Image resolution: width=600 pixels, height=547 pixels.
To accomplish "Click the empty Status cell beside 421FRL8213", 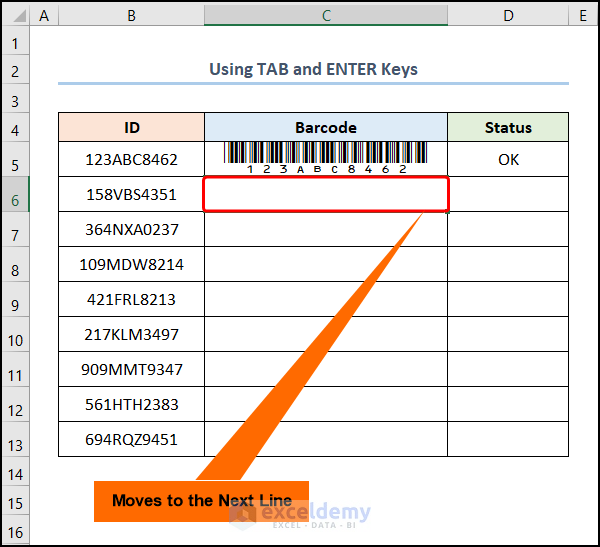I will (x=508, y=299).
